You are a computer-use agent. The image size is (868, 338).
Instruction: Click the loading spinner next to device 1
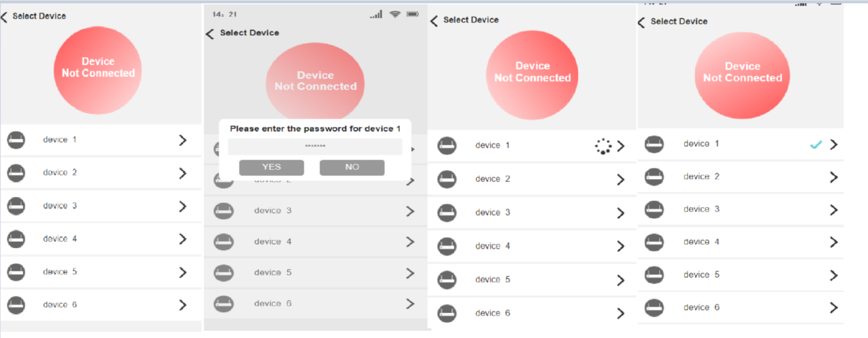tap(603, 146)
